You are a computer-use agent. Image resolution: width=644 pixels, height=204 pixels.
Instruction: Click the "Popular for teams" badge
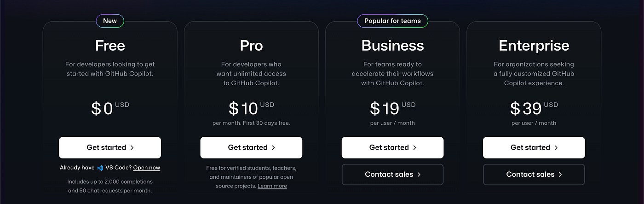point(392,21)
